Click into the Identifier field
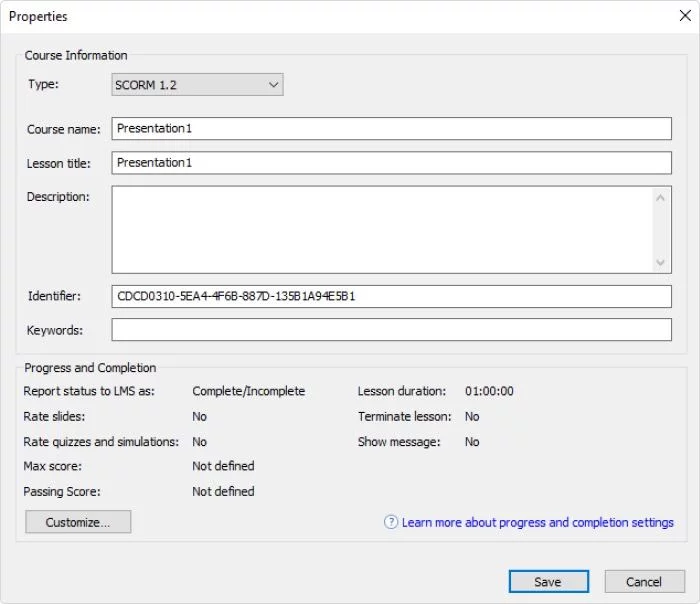 [x=392, y=296]
